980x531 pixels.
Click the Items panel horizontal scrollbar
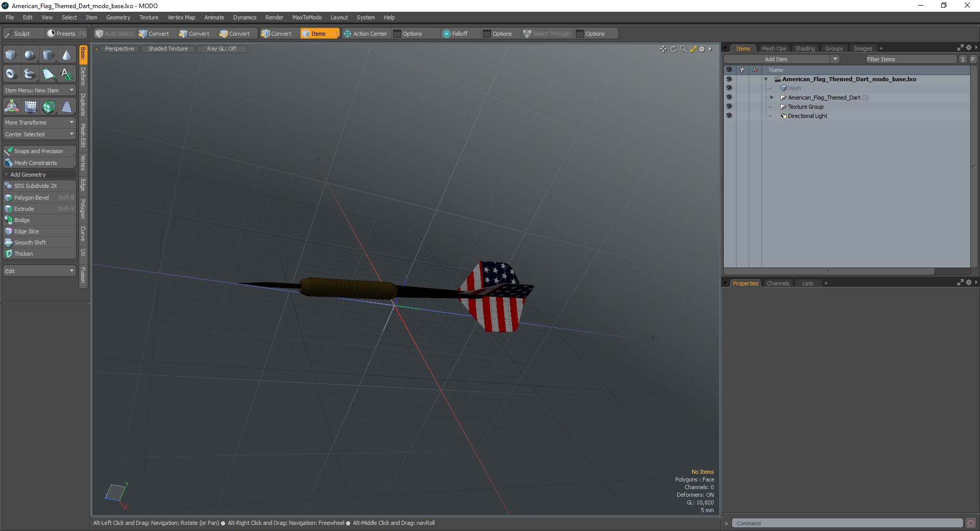click(829, 272)
